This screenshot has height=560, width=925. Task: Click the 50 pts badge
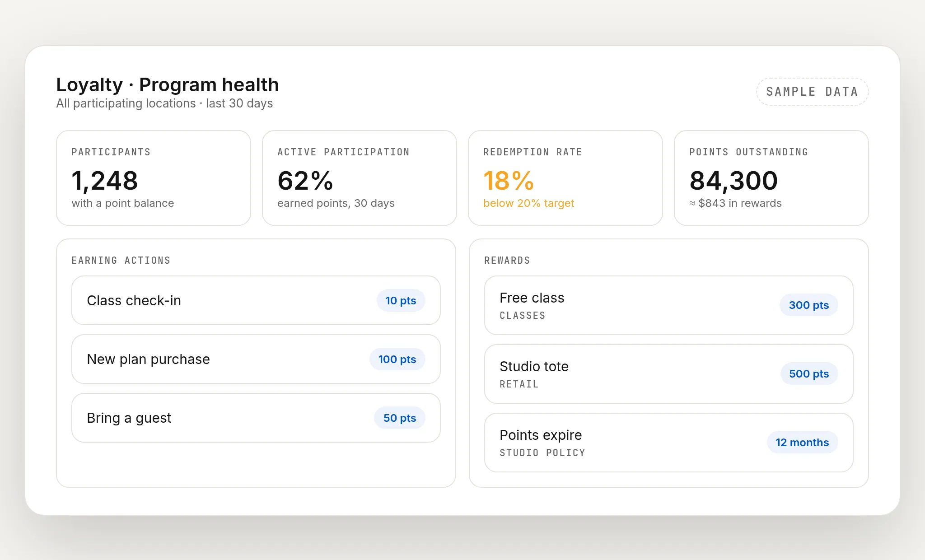400,418
